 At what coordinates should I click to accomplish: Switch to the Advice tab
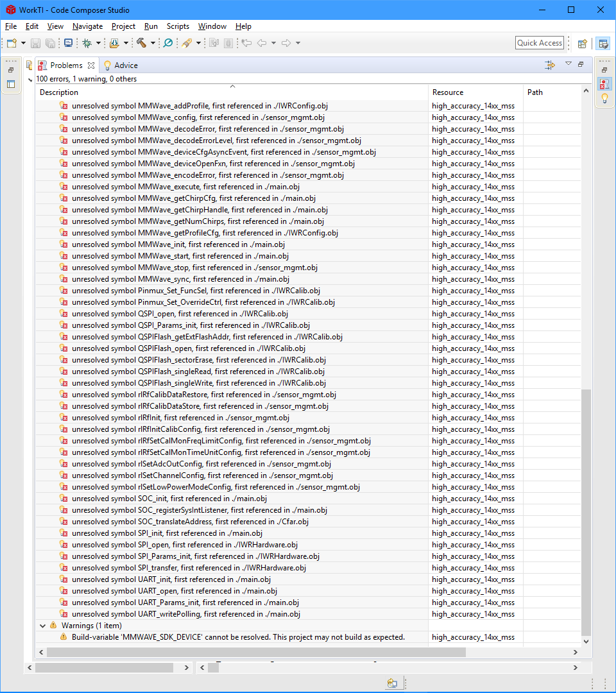click(121, 65)
